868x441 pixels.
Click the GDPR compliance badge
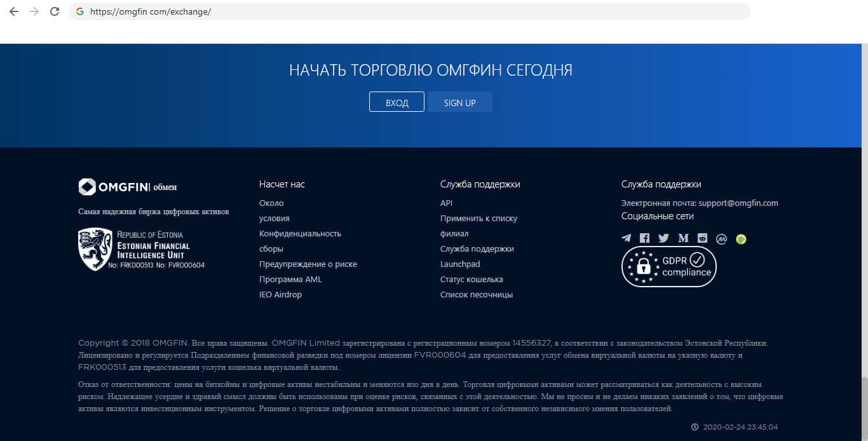click(668, 267)
